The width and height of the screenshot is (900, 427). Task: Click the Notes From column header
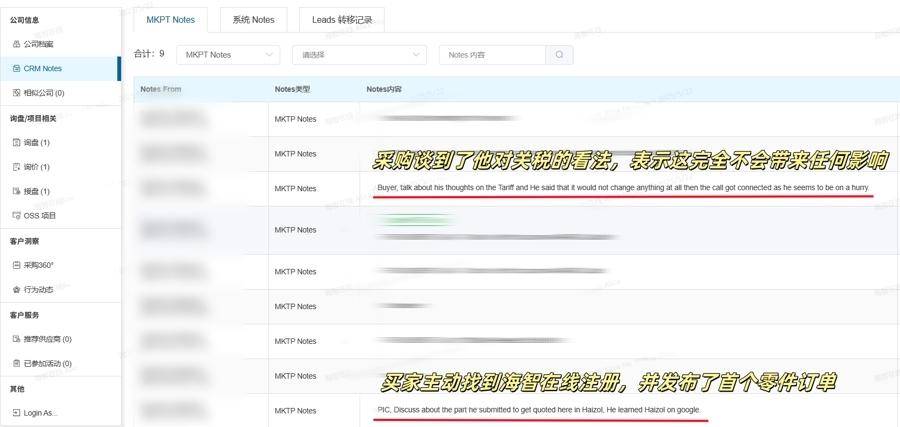(x=161, y=89)
